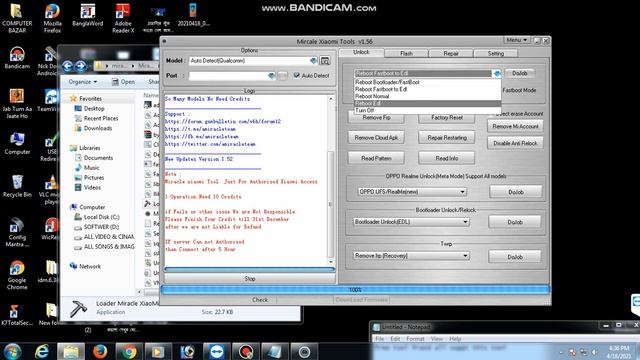Open 20210418 video file on desktop

coord(193,15)
